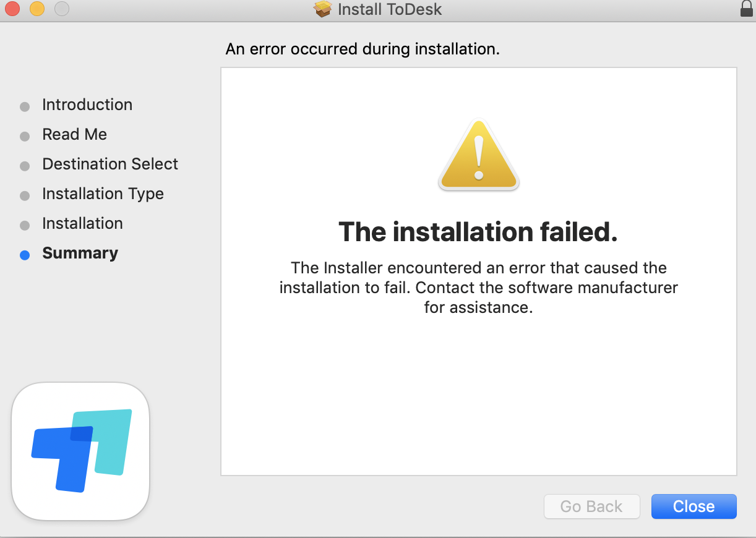The image size is (756, 538).
Task: Click the Go Back button
Action: (x=591, y=506)
